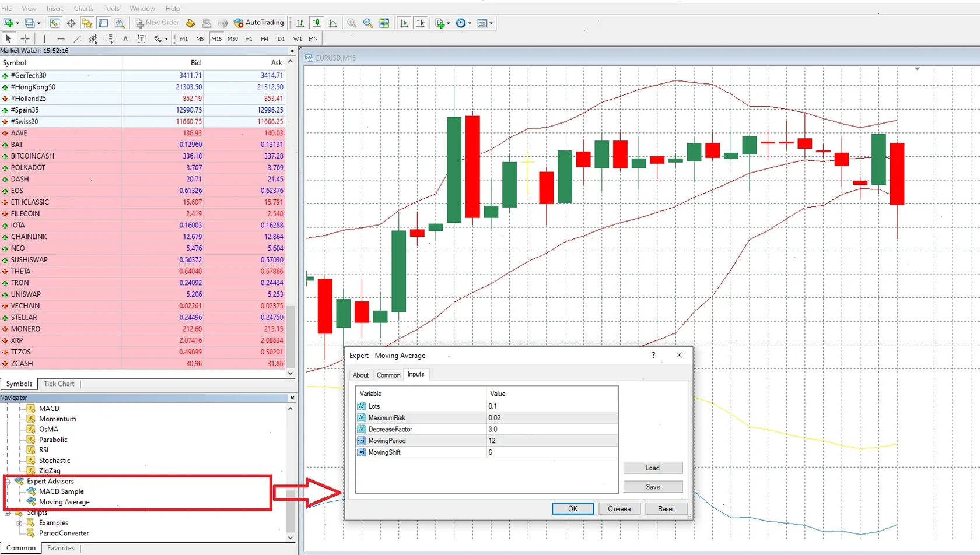The width and height of the screenshot is (980, 555).
Task: Enable chart auto scroll
Action: point(404,23)
